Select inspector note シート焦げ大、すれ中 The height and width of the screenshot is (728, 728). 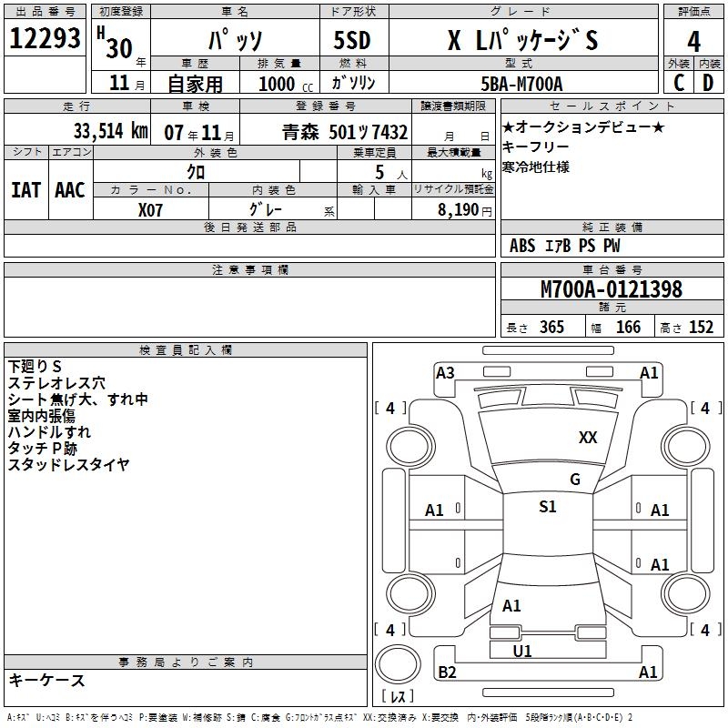point(78,399)
